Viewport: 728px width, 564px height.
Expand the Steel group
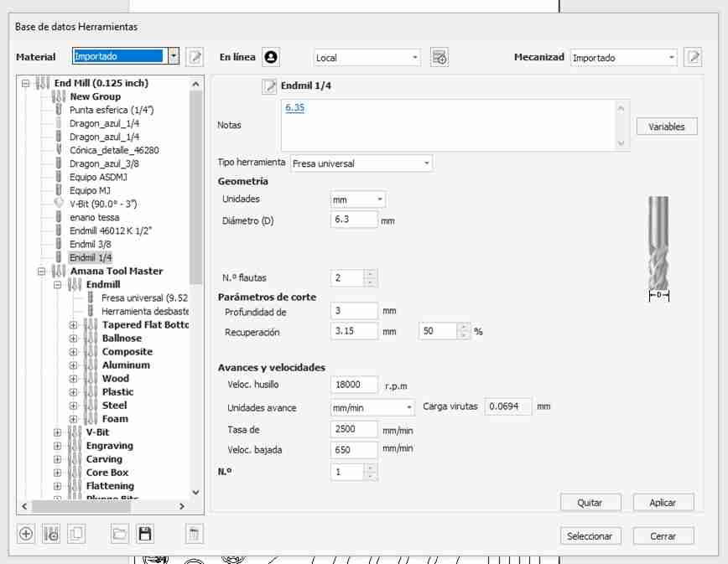[73, 406]
